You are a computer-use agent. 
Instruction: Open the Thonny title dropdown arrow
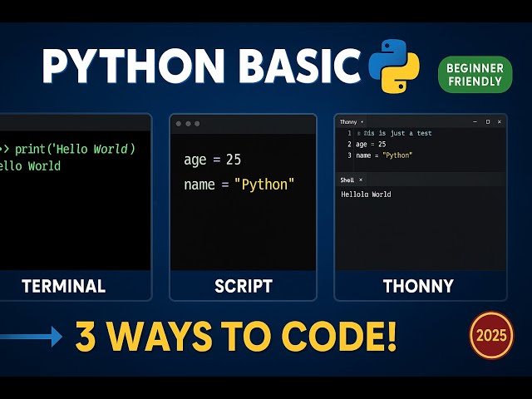coord(362,122)
